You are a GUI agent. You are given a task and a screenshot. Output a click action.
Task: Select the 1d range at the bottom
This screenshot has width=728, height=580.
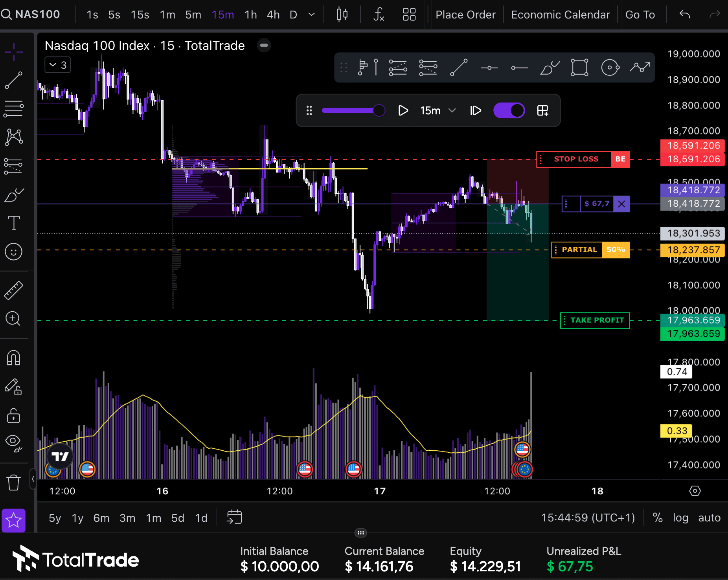click(201, 518)
